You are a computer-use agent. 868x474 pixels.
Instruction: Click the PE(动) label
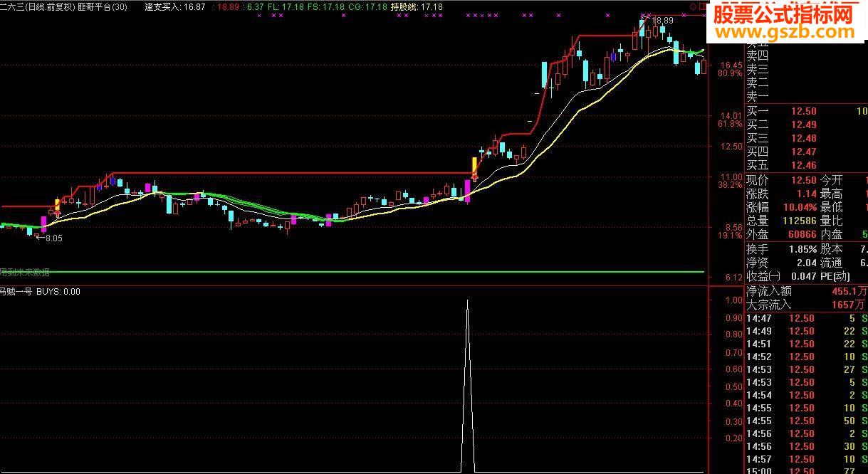(835, 276)
